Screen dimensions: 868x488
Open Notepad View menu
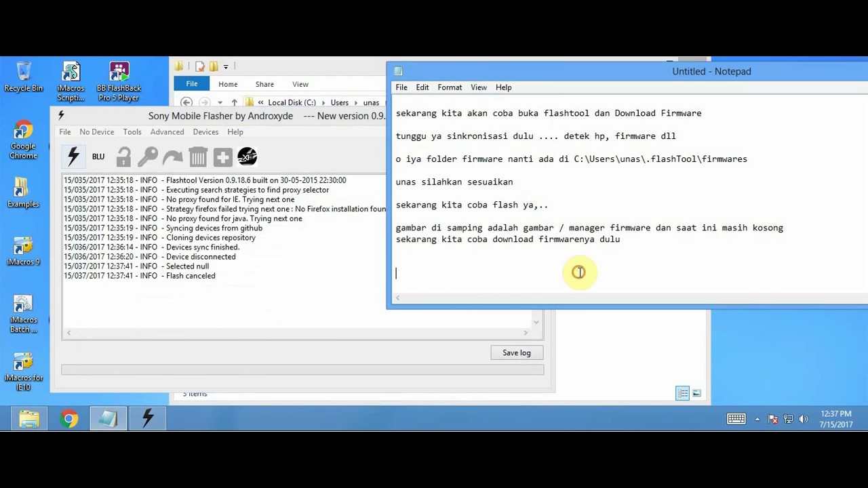479,87
